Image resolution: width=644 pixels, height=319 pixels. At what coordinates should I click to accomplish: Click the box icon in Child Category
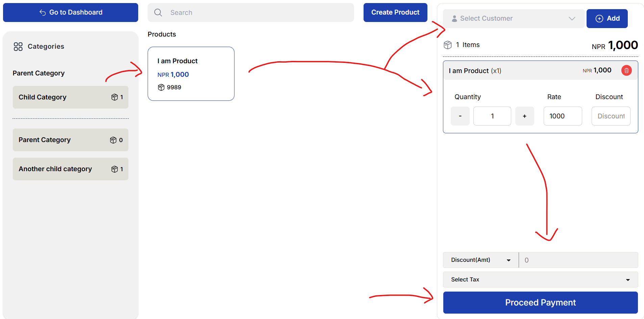(115, 97)
